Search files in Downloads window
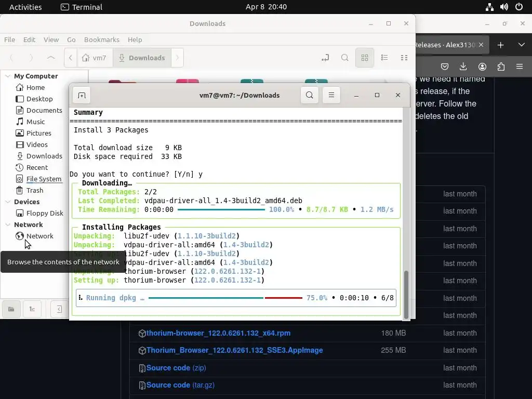532x399 pixels. pos(345,58)
